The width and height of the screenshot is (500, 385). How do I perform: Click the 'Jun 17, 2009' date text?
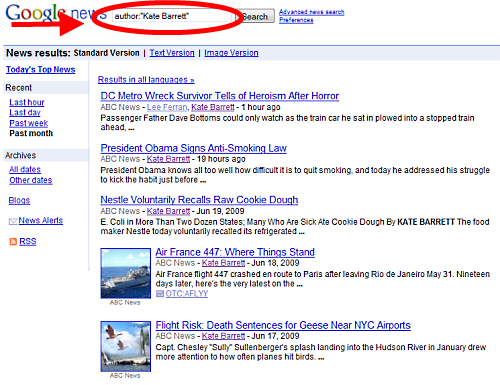click(x=275, y=336)
